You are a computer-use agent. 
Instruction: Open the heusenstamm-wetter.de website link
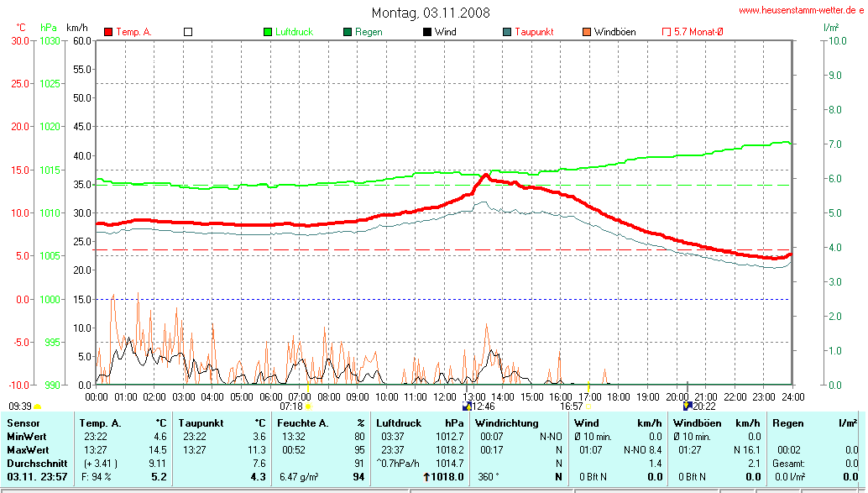[800, 11]
